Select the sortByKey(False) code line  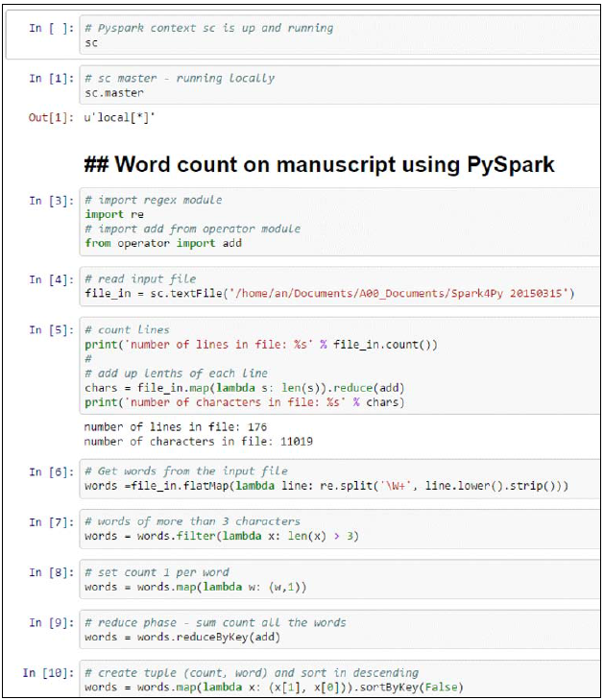click(x=274, y=688)
